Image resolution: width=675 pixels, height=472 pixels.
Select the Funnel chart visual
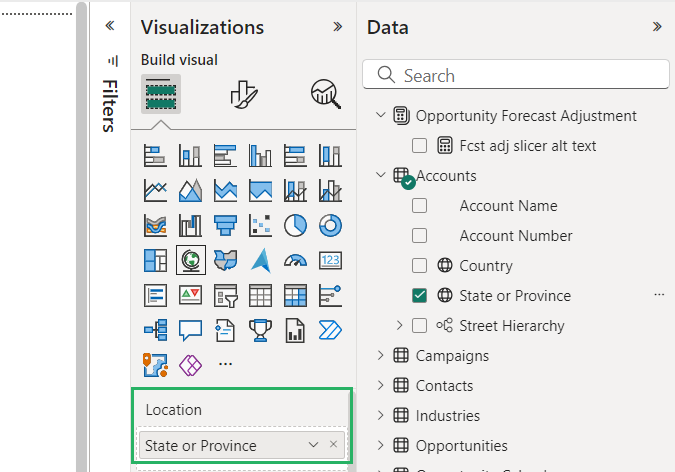[225, 224]
